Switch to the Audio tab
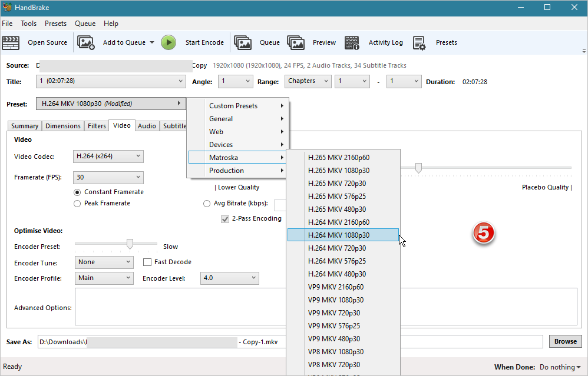The width and height of the screenshot is (588, 376). (x=147, y=126)
